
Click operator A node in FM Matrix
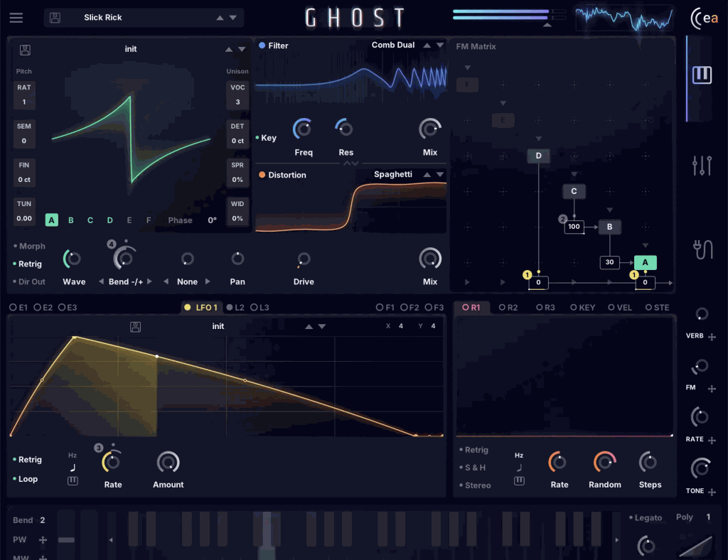[645, 262]
